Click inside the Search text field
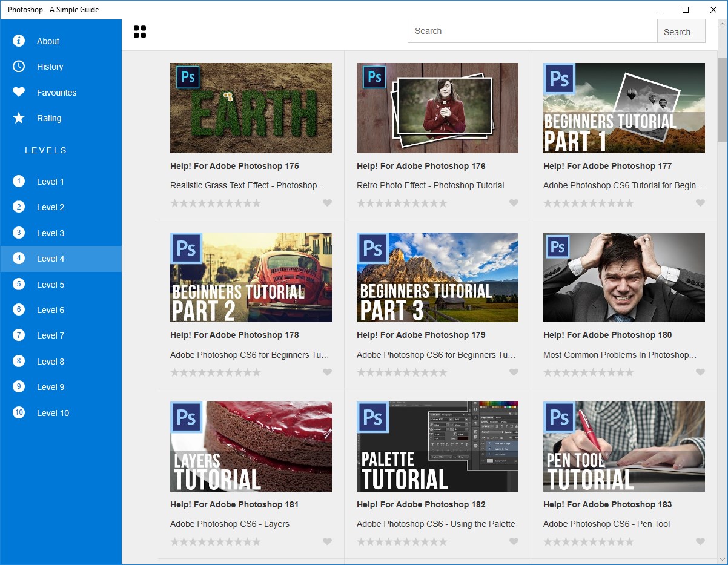 pos(532,31)
